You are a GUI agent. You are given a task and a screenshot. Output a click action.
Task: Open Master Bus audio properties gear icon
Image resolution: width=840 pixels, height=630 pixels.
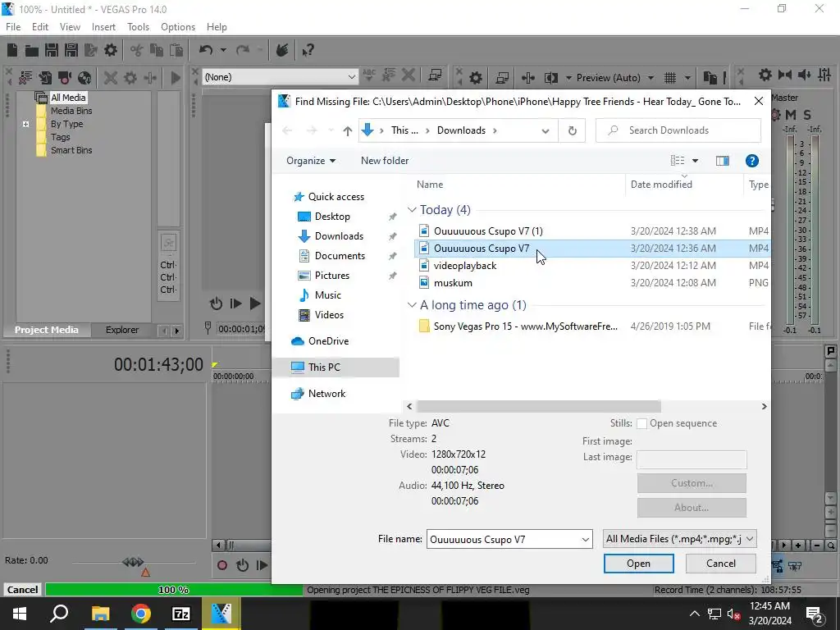765,75
